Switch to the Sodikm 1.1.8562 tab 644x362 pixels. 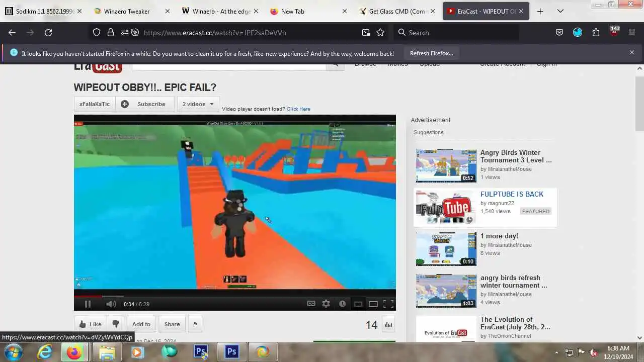tap(43, 11)
